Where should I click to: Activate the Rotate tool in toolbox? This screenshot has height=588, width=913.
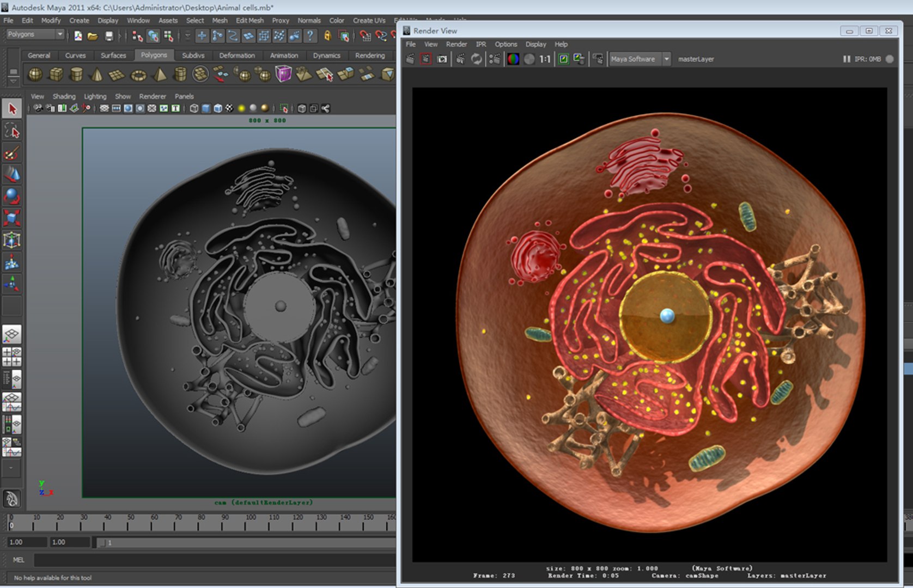[12, 196]
